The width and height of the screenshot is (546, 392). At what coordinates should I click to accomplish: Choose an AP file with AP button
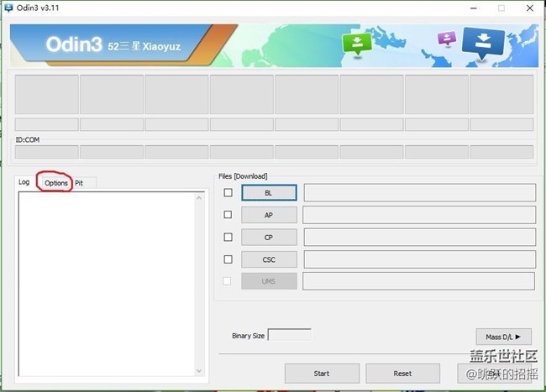[x=269, y=215]
